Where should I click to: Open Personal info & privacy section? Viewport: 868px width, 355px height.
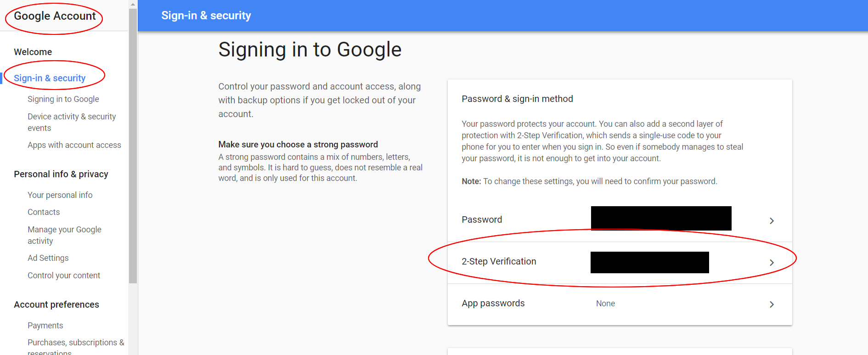61,174
